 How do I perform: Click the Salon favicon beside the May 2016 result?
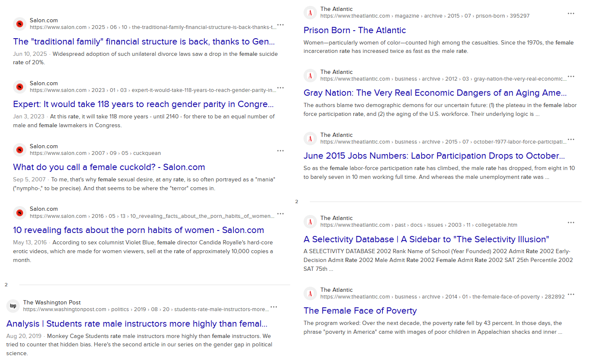tap(19, 213)
